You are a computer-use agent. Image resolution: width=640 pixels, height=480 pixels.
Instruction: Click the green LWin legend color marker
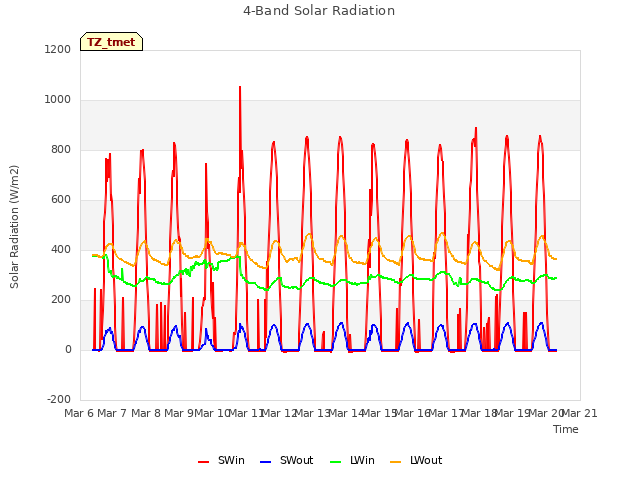(x=336, y=462)
